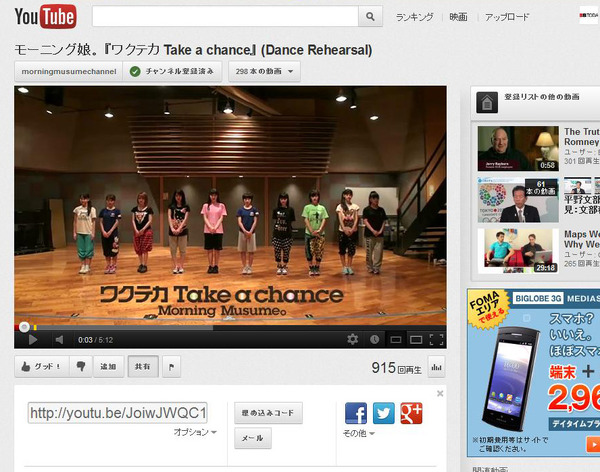Toggle the チャンネル登録済み subscription button
600x472 pixels.
point(172,72)
